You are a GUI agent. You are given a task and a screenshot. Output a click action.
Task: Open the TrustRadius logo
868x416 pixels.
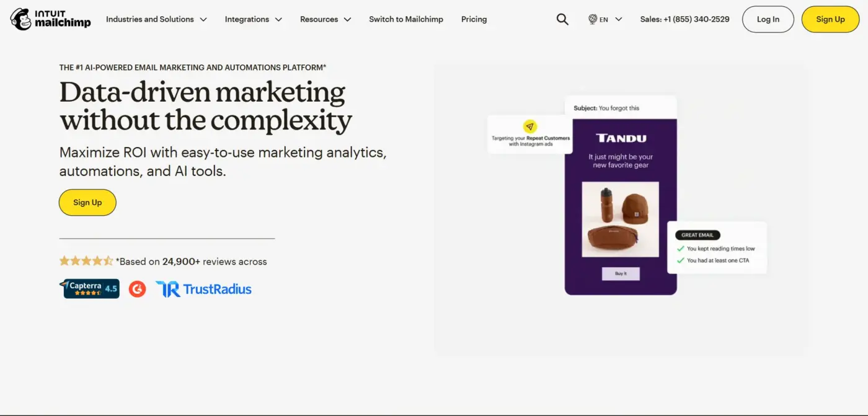click(203, 289)
